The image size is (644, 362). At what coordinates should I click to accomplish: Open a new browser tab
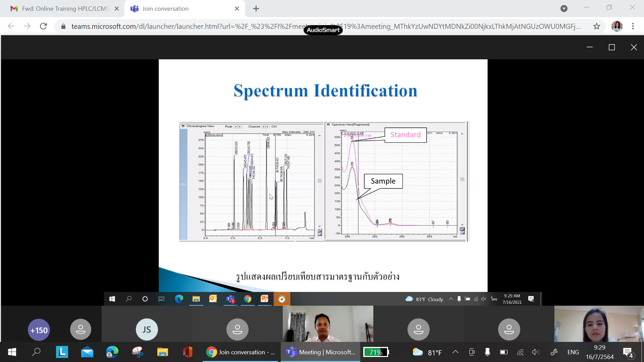coord(256,9)
